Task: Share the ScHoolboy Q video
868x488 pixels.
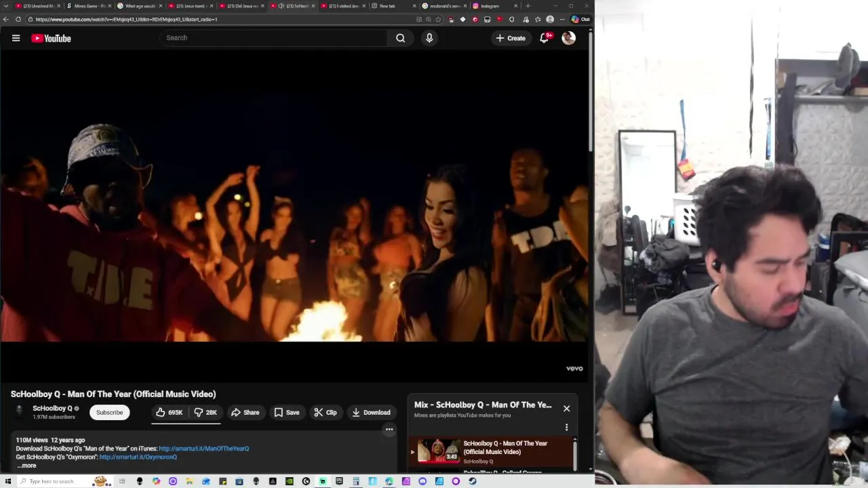Action: click(x=245, y=412)
